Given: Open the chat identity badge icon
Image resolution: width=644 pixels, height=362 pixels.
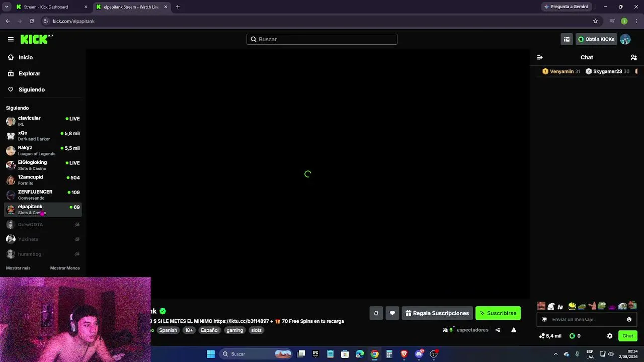Looking at the screenshot, I should pos(544,319).
